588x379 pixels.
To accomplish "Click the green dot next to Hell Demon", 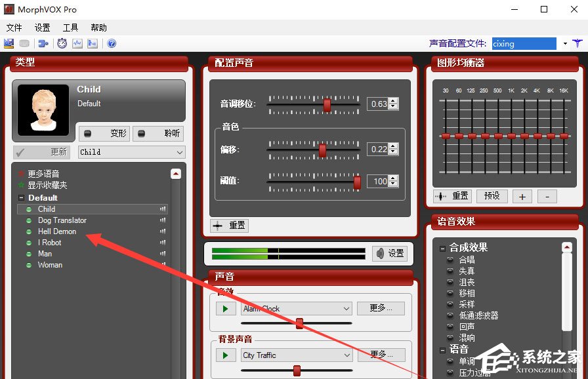I will 29,232.
